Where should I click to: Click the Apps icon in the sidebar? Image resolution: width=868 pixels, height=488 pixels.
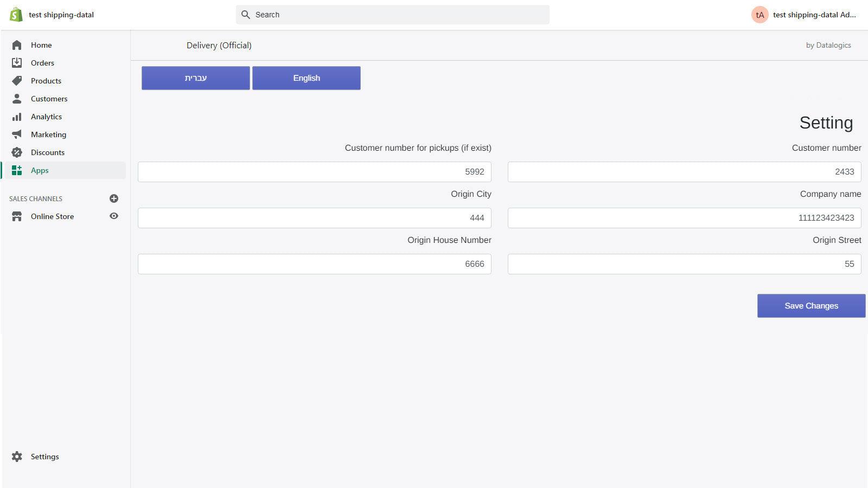click(16, 170)
